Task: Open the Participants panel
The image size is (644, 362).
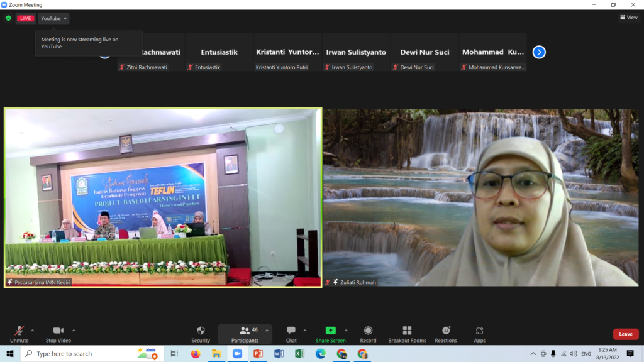Action: 245,334
